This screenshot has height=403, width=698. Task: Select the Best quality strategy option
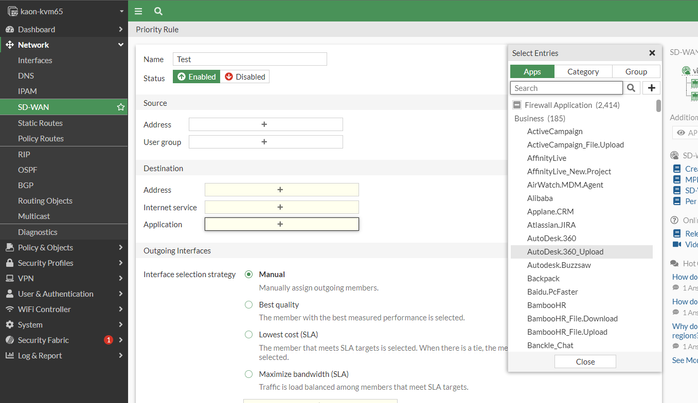(249, 304)
